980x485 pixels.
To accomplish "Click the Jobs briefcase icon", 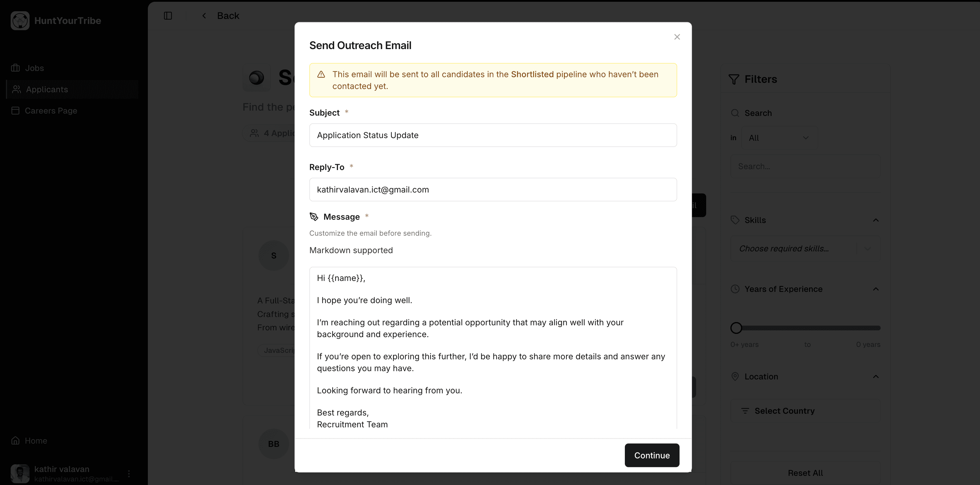I will [16, 67].
